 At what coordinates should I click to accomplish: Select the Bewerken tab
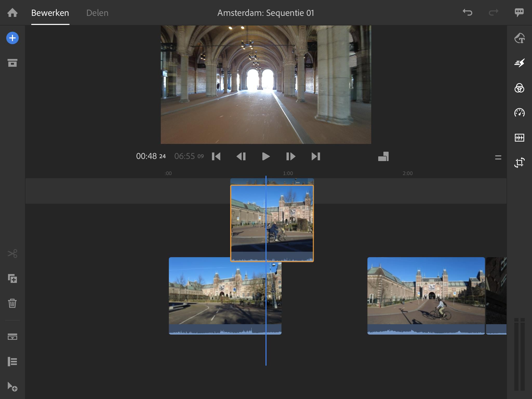click(50, 13)
